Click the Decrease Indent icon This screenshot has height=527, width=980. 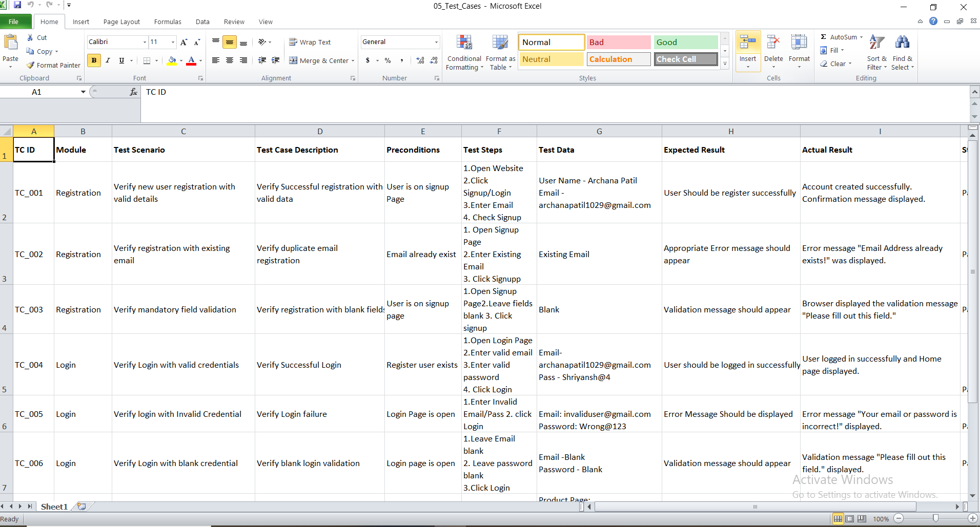tap(262, 60)
